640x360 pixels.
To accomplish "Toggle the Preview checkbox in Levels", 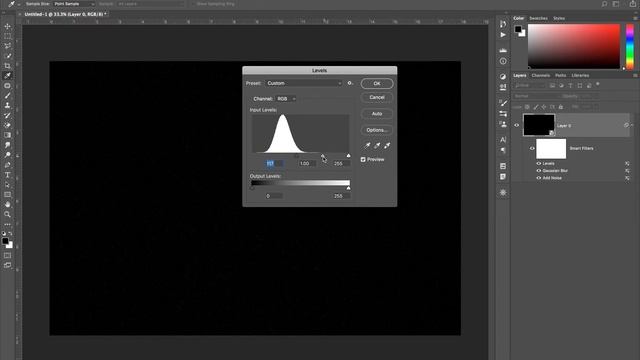I will (363, 160).
